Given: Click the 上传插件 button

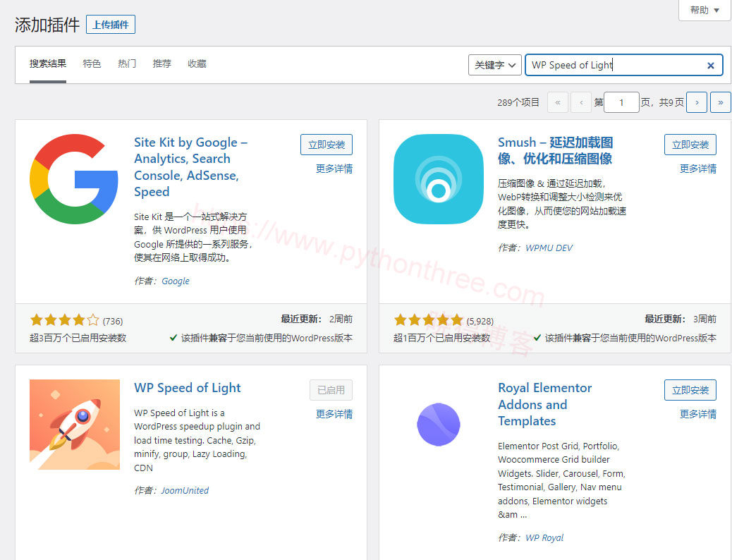Looking at the screenshot, I should [111, 25].
